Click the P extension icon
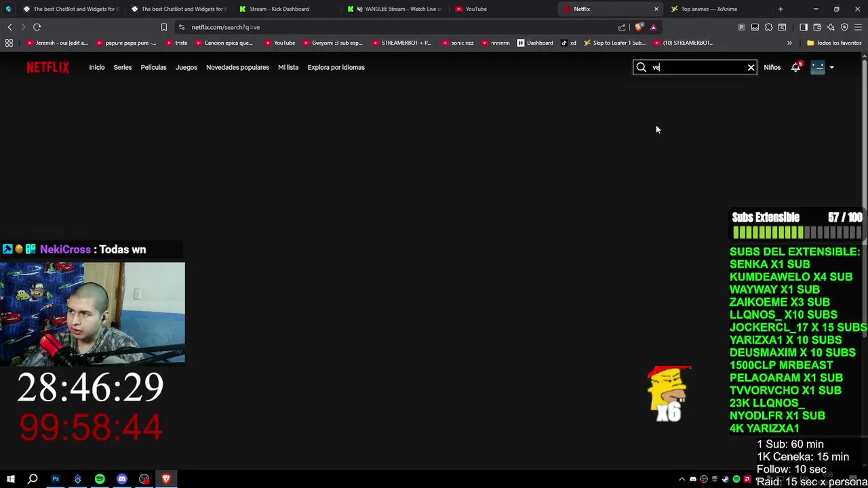This screenshot has width=868, height=488. coord(741,27)
